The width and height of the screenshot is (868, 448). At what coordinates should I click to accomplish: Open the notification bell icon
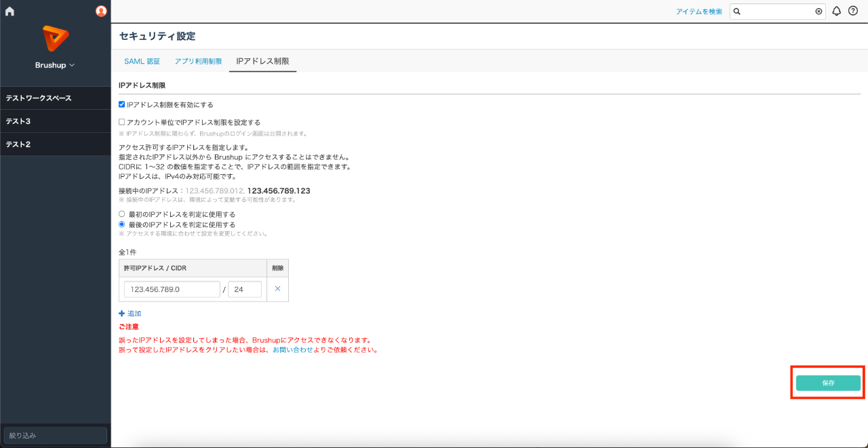(836, 11)
